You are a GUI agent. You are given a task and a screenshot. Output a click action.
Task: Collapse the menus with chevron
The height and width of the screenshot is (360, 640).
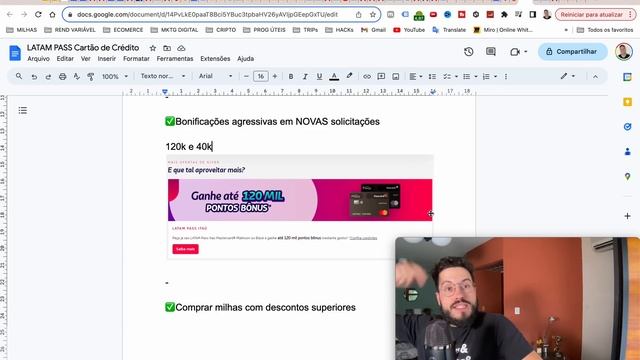click(x=595, y=76)
